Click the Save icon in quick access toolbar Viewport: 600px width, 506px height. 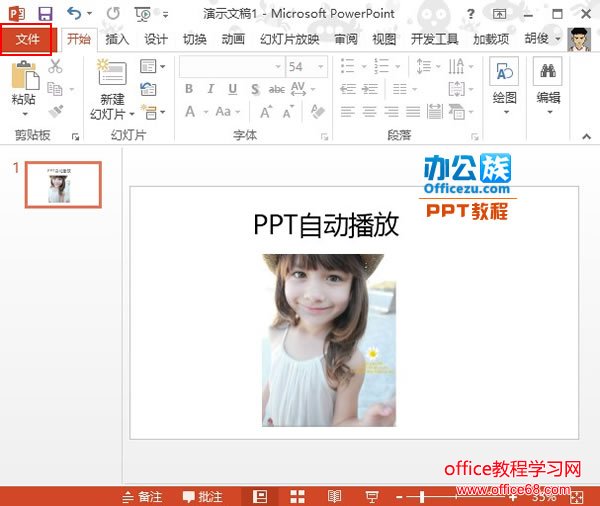[45, 14]
